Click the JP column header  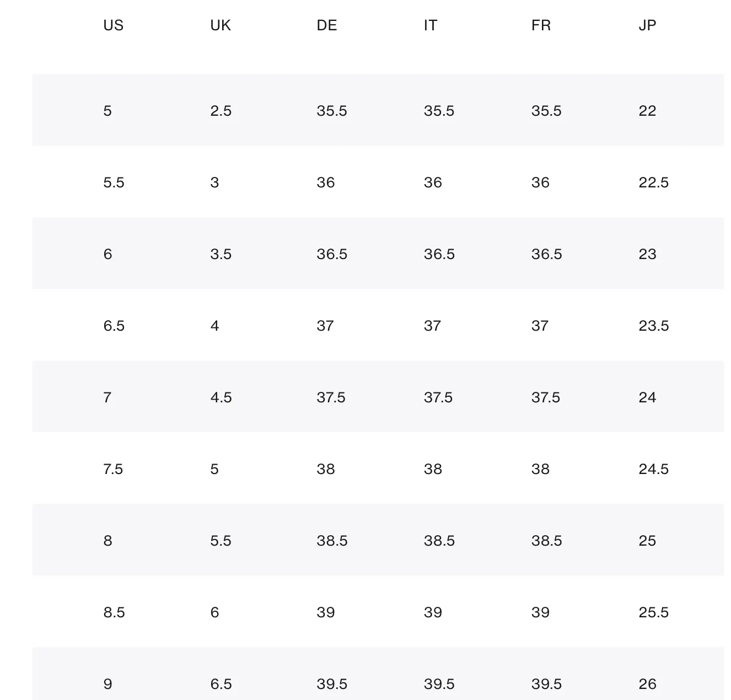coord(647,25)
